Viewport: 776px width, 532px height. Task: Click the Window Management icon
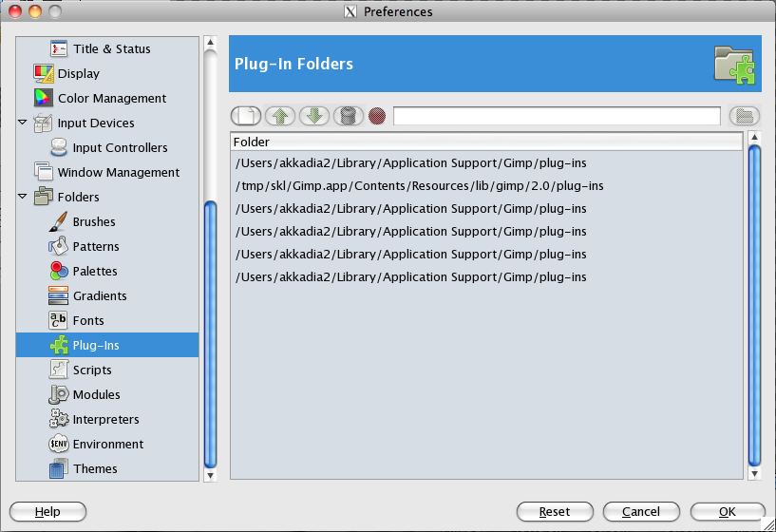click(x=43, y=172)
